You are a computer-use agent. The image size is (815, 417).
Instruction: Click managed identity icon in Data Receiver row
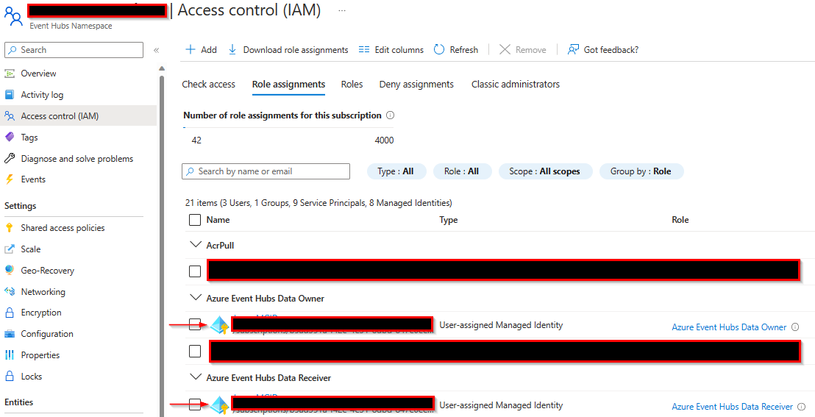220,406
